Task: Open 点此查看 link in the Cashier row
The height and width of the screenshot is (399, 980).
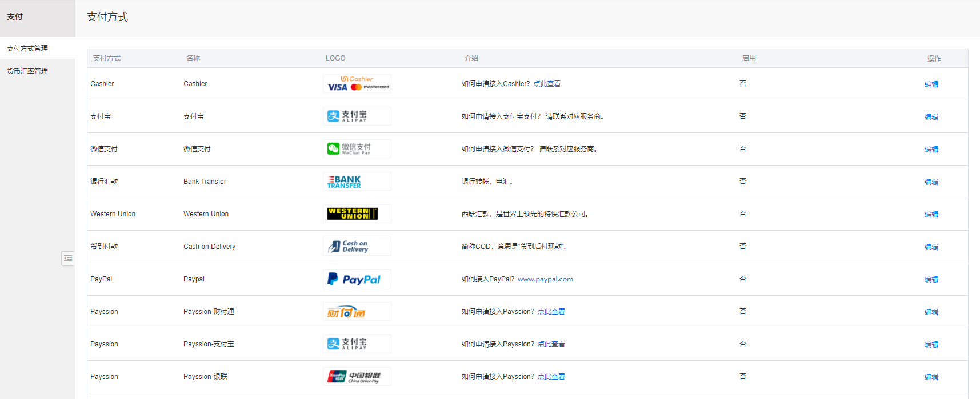Action: click(x=547, y=84)
